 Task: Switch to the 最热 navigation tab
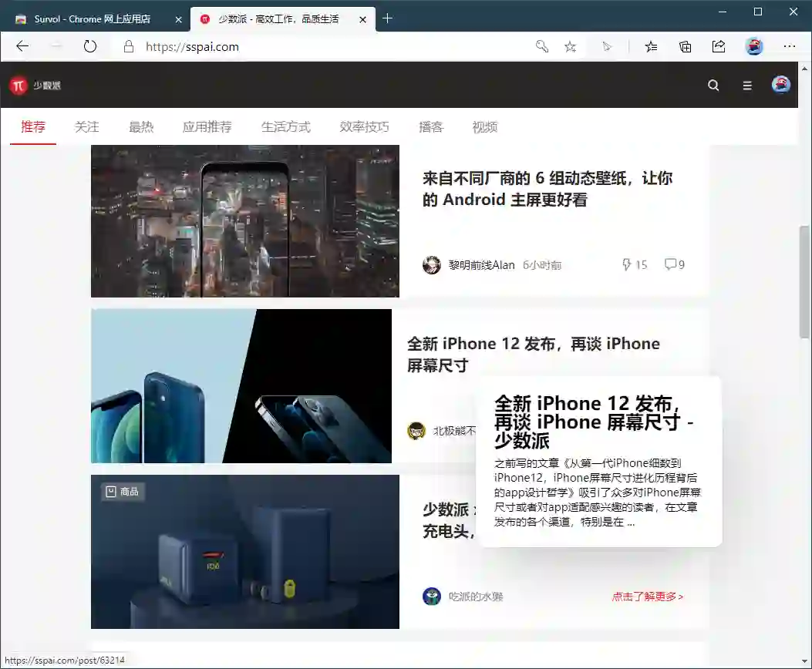(141, 126)
